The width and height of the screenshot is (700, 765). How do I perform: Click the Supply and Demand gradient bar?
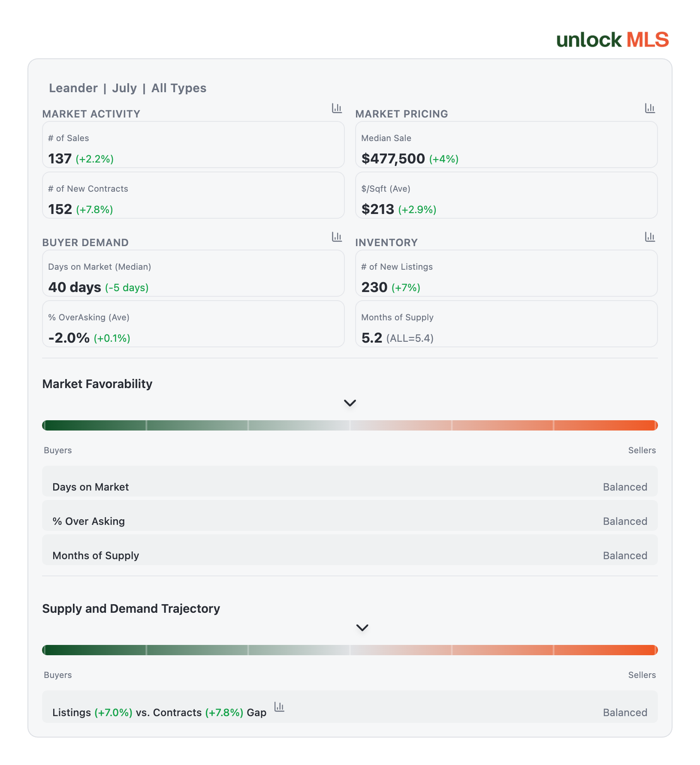350,650
